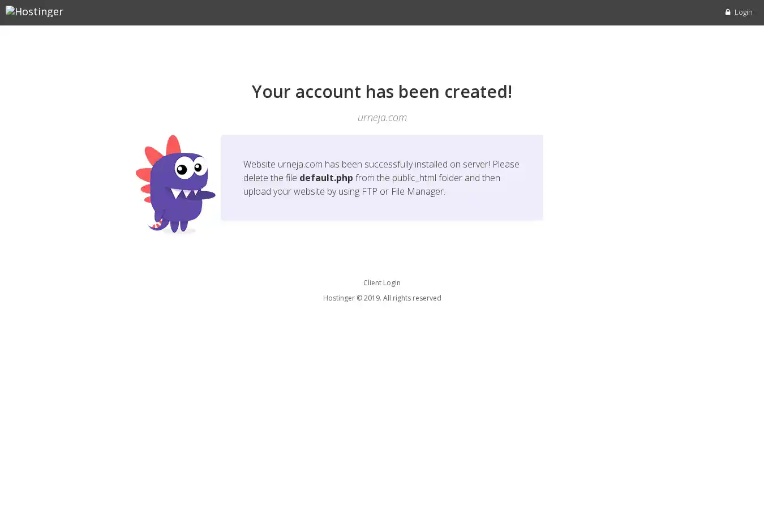Screen dimensions: 764x532
Task: Click the Hostinger logo in header
Action: (35, 11)
